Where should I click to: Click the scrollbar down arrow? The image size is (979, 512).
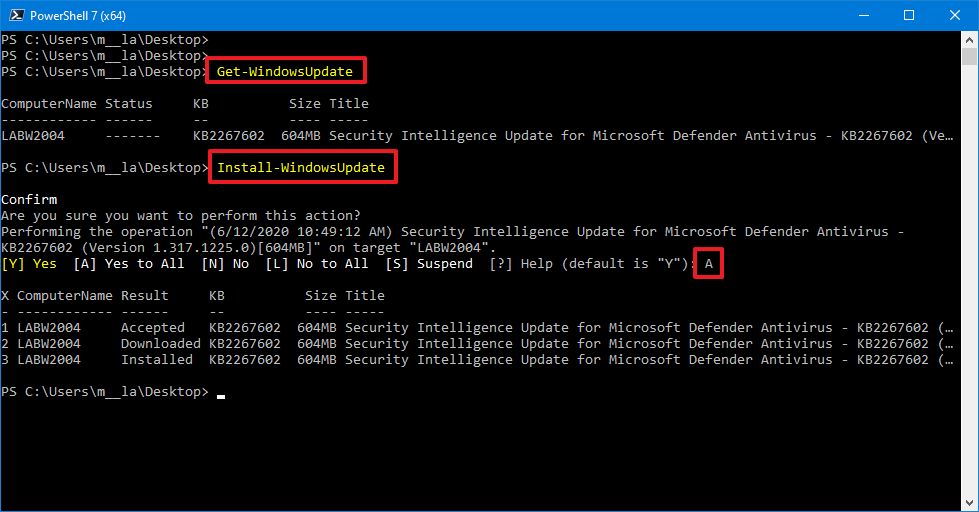(x=969, y=503)
